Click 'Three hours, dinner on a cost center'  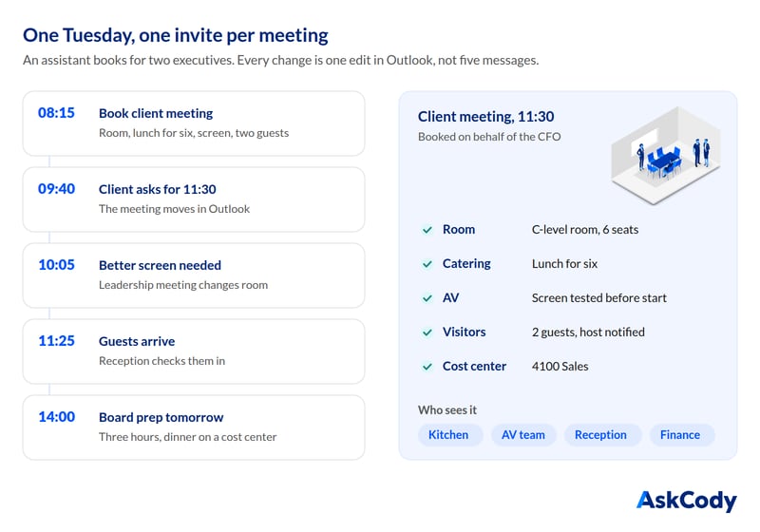click(x=187, y=438)
